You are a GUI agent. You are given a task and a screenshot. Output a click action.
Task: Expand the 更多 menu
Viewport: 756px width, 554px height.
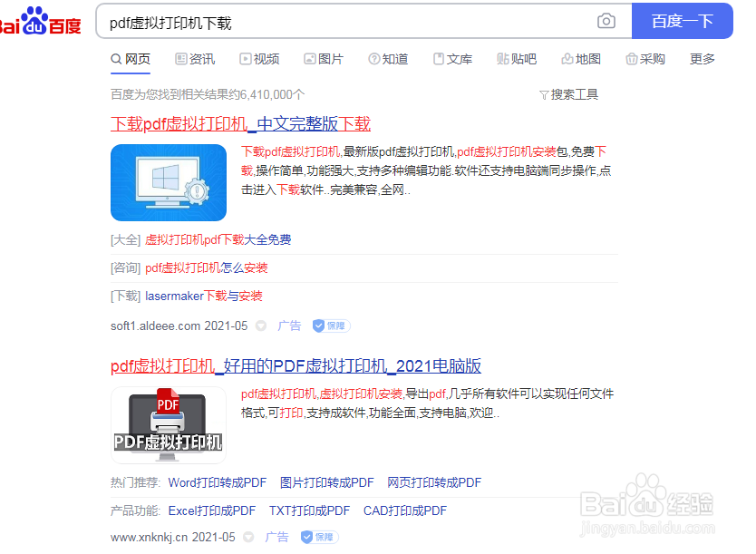click(702, 59)
